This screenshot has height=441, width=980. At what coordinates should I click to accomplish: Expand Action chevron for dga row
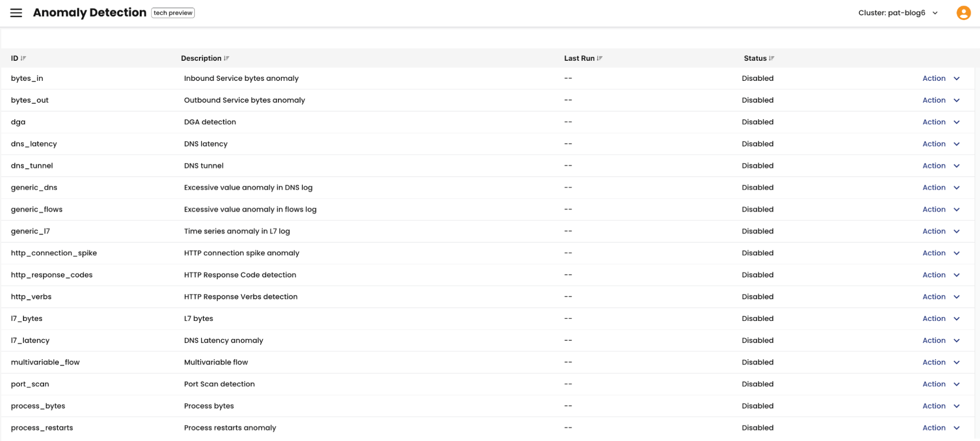click(x=956, y=122)
